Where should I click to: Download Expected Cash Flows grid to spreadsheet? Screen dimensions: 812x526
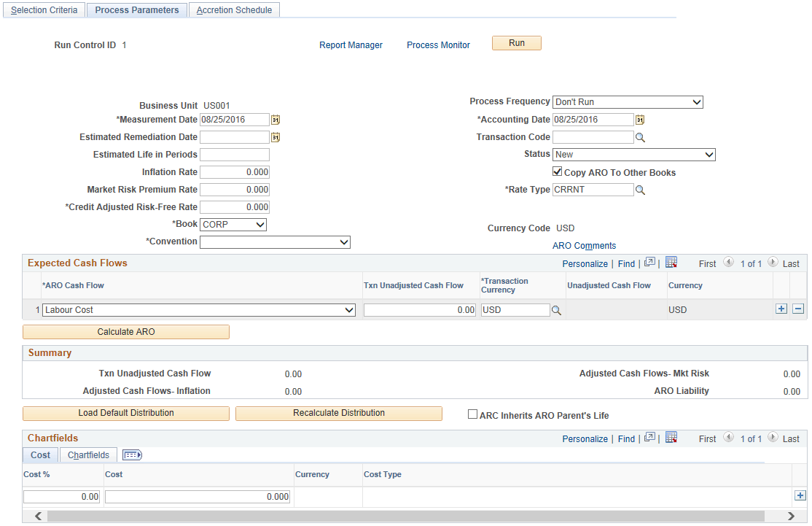coord(671,263)
